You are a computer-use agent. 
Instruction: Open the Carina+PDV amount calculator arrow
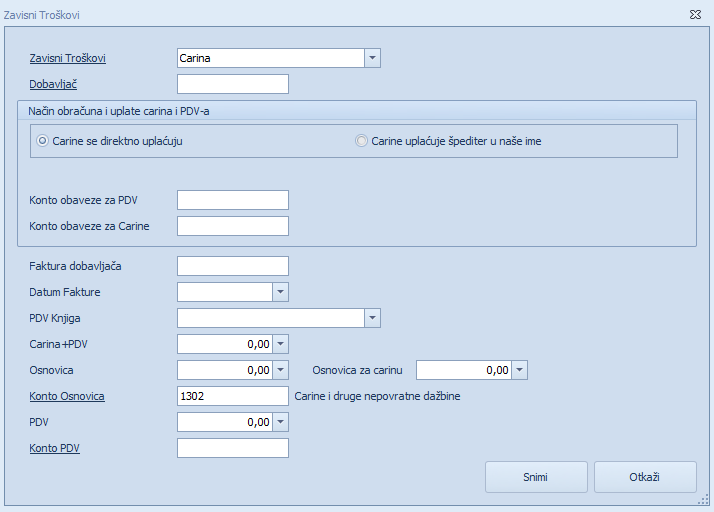click(280, 344)
